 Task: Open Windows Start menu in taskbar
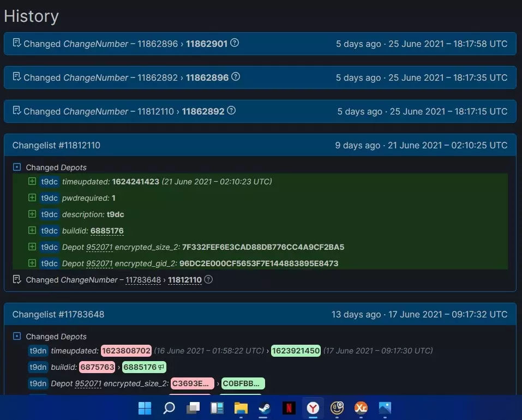(145, 407)
